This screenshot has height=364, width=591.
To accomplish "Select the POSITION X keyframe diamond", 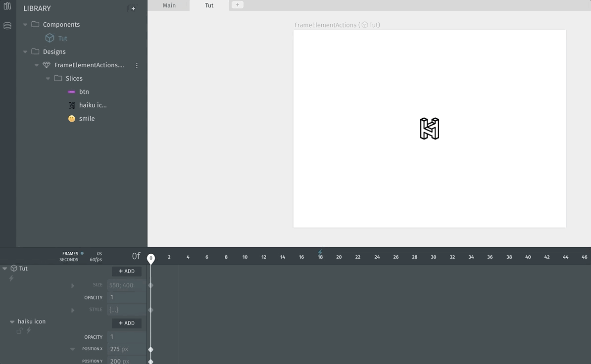I will (151, 350).
